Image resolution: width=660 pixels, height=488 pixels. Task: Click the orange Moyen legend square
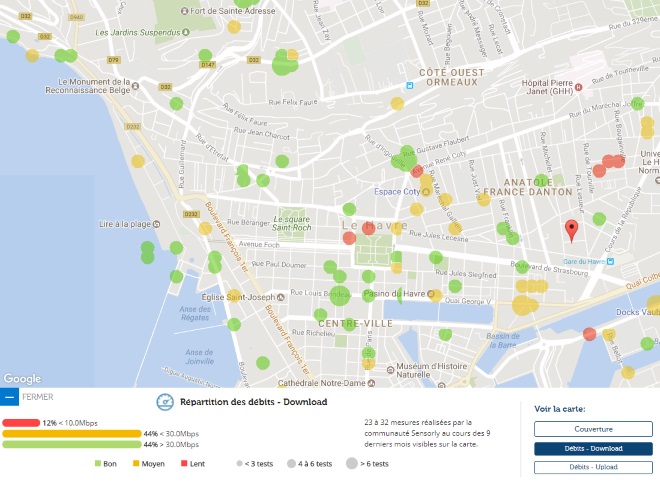(136, 464)
